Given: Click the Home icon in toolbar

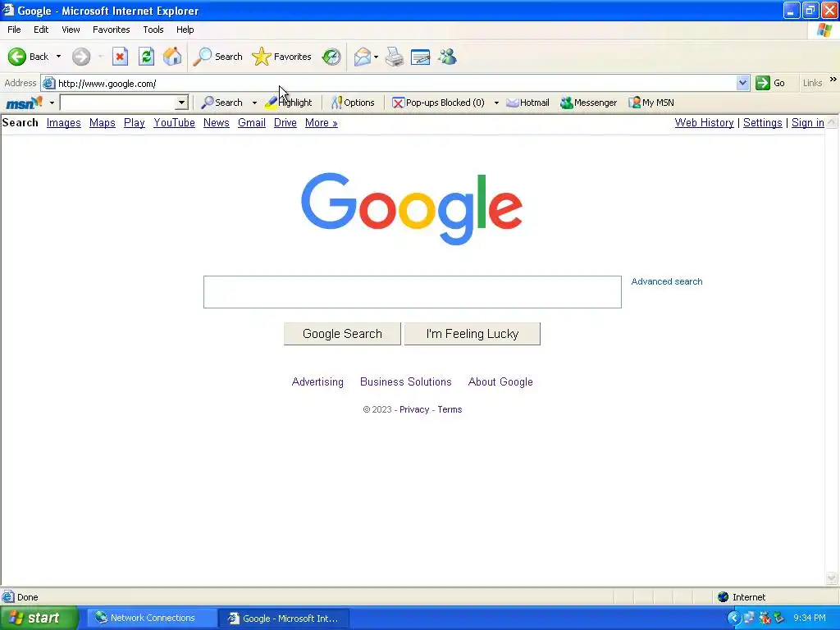Looking at the screenshot, I should (x=172, y=57).
